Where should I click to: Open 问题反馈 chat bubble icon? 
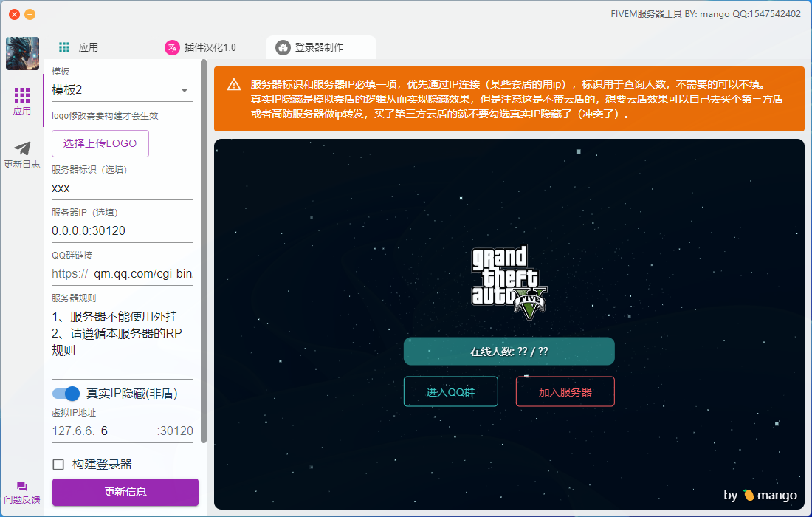(x=21, y=486)
